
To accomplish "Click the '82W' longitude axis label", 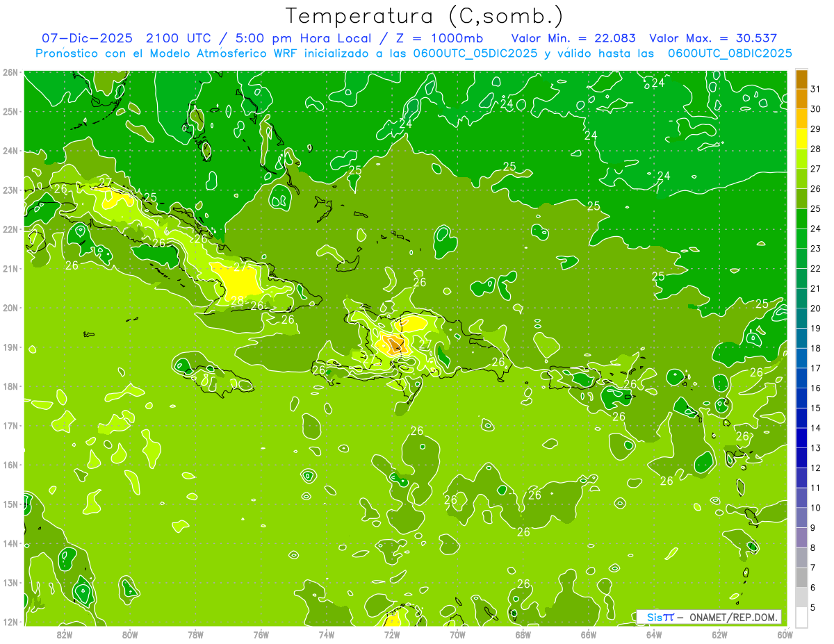I will [65, 634].
